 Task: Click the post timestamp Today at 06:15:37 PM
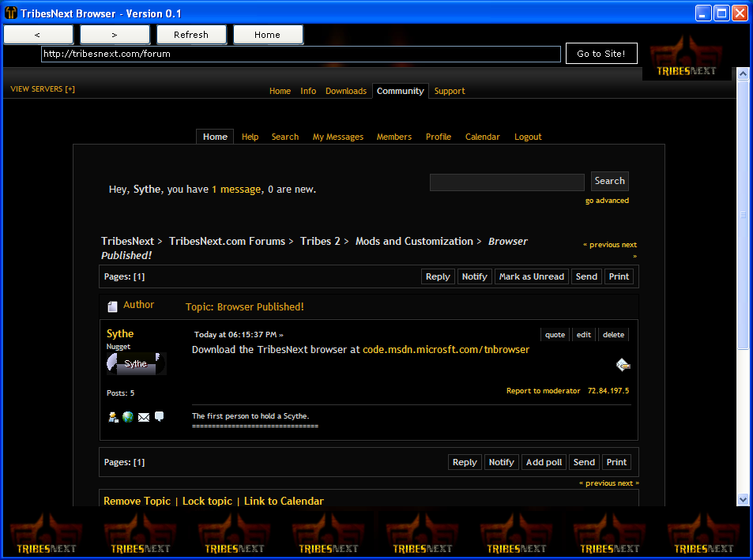[235, 334]
